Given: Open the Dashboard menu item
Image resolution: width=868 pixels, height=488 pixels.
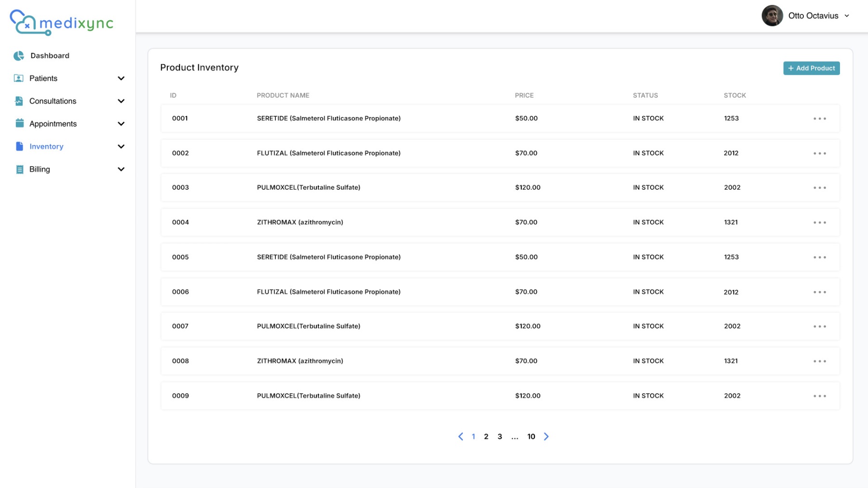Looking at the screenshot, I should coord(50,56).
